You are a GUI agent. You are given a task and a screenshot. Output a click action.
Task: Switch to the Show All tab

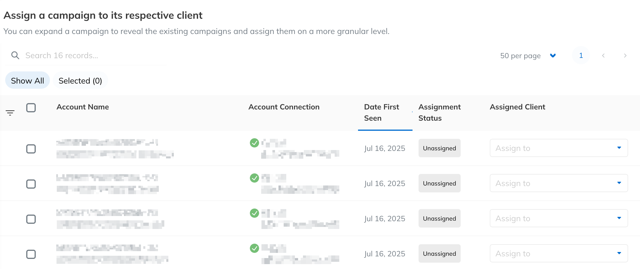point(27,80)
